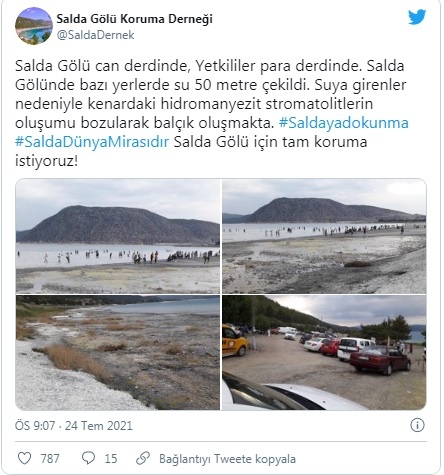
Task: Click the 787 likes count
Action: point(50,459)
